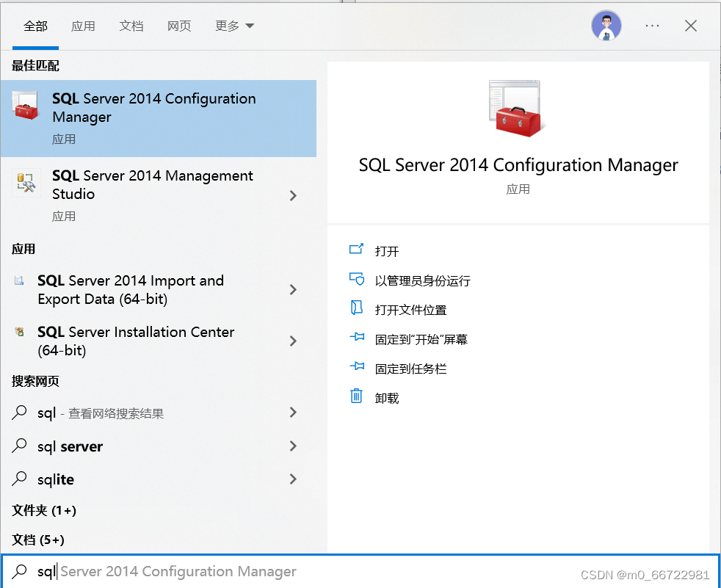
Task: Click the trash icon next to 卸载
Action: pyautogui.click(x=357, y=397)
